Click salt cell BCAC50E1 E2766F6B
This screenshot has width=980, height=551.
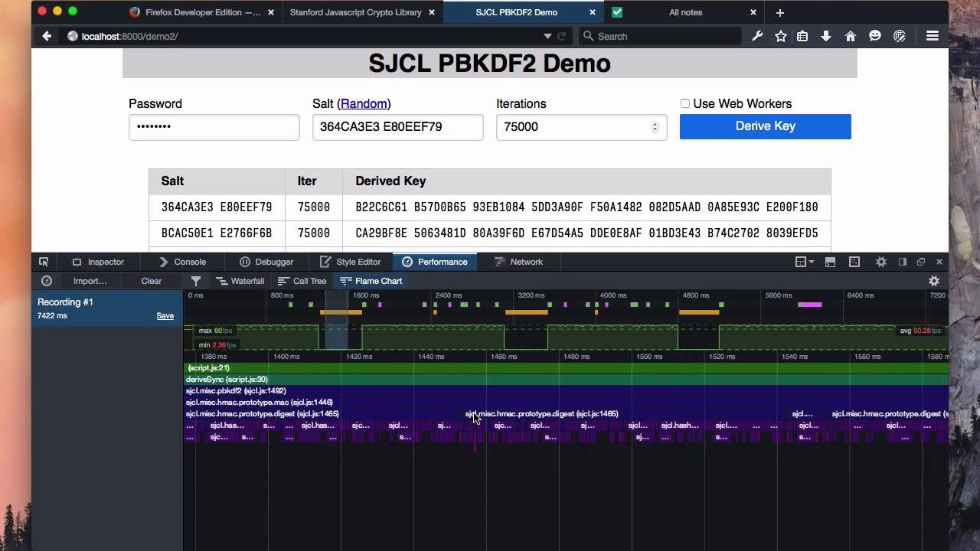tap(217, 233)
